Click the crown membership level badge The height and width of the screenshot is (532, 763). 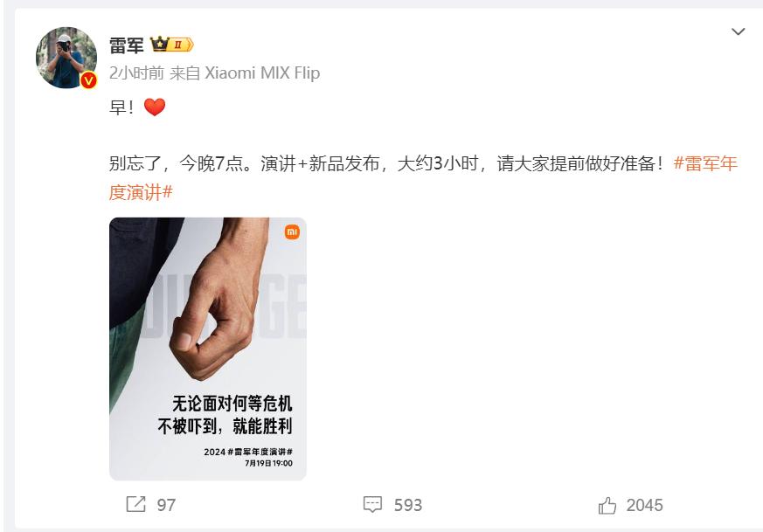tap(172, 45)
